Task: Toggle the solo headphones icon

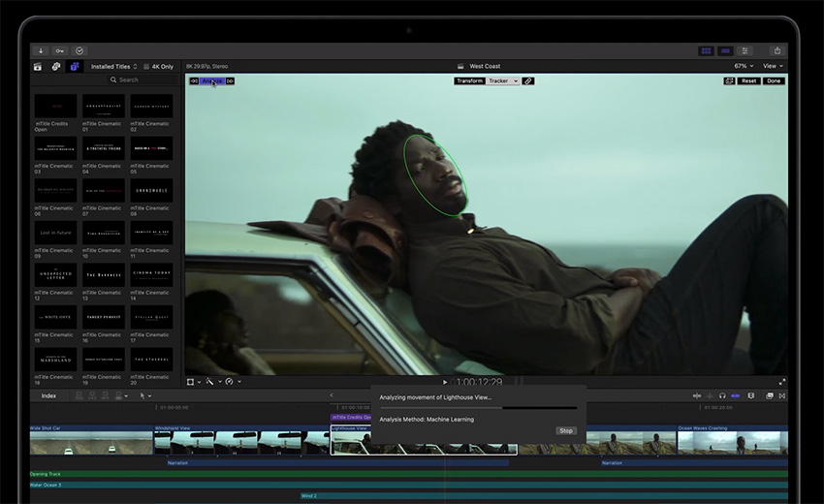Action: pyautogui.click(x=722, y=395)
